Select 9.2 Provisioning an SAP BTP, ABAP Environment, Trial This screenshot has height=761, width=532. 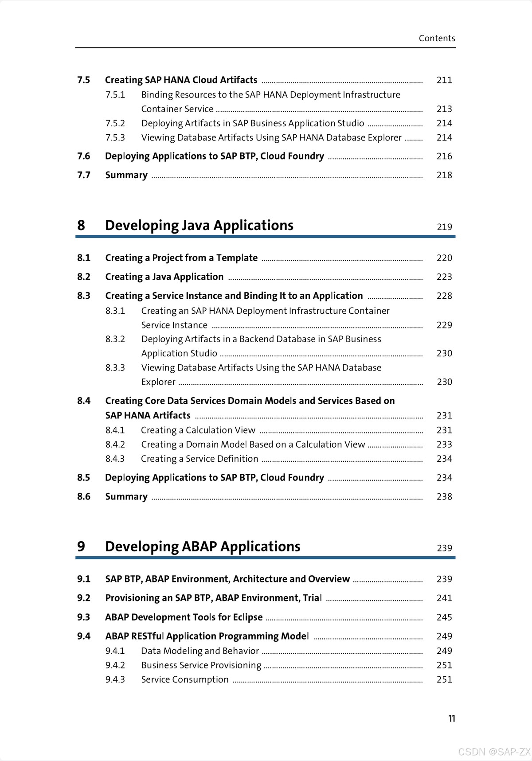213,598
